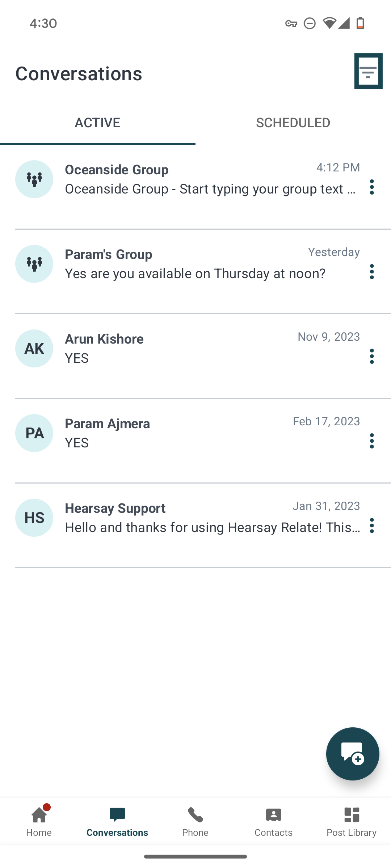The width and height of the screenshot is (391, 868).
Task: Open three-dot menu for Param Ajmera
Action: coord(372,441)
